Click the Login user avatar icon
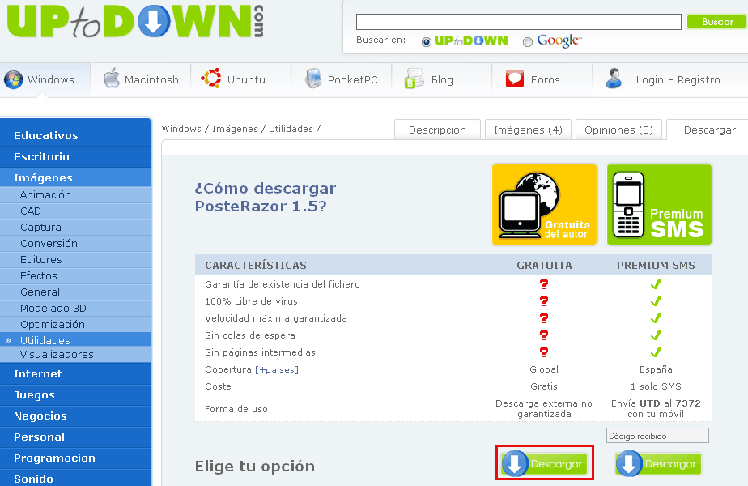This screenshot has width=748, height=486. [x=614, y=78]
